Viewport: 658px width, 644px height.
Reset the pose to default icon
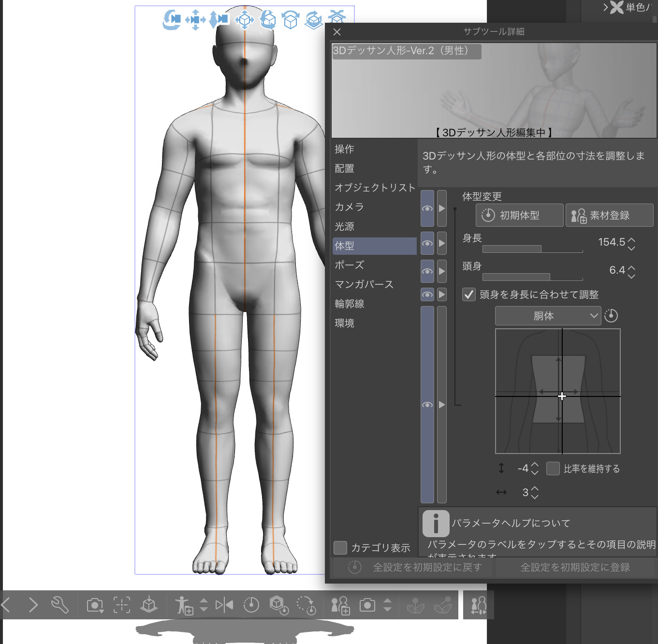coord(251,605)
